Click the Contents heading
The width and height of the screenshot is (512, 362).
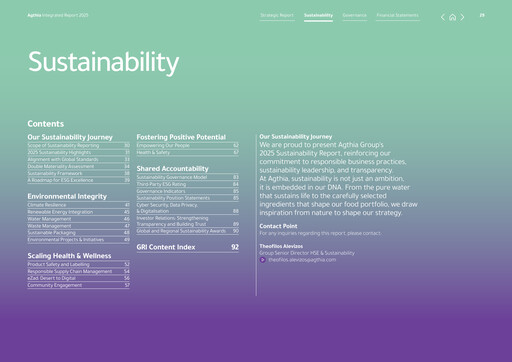tap(46, 124)
